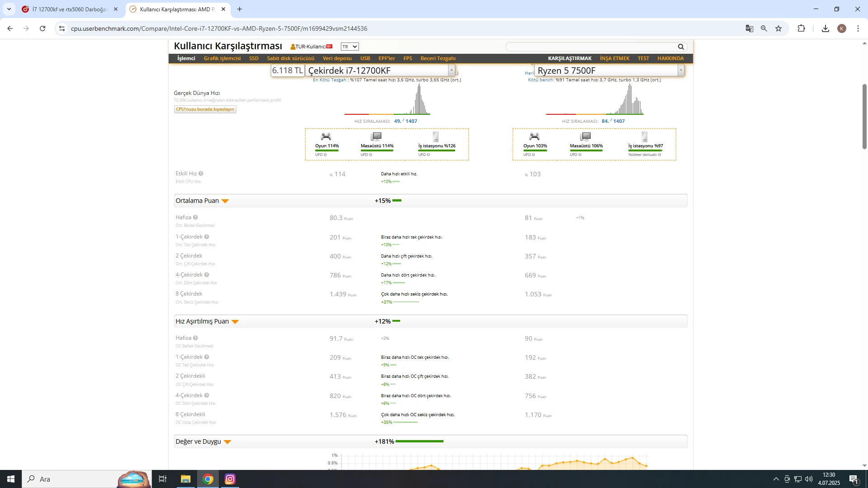
Task: Click 'CPU'nuzu burada kıyaslayın' button
Action: tap(205, 109)
